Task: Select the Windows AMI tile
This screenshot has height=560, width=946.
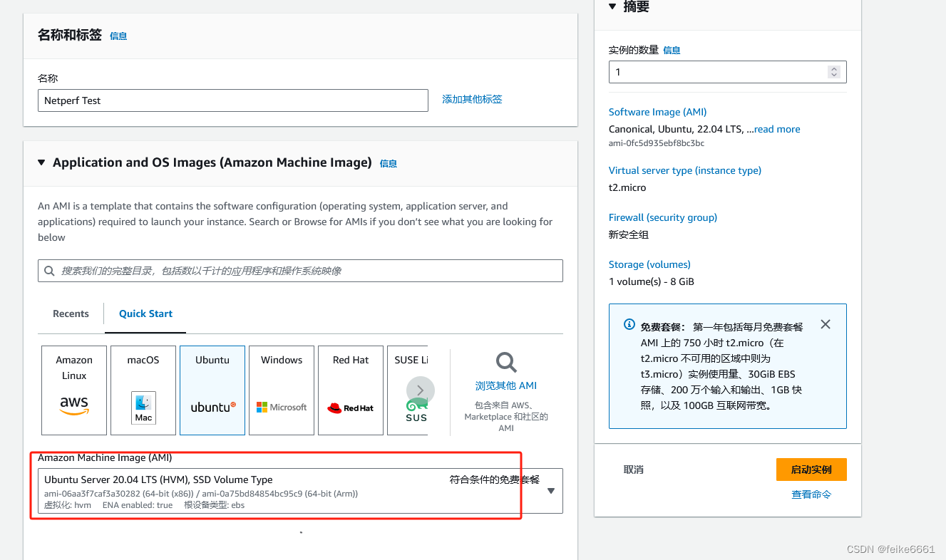Action: pos(282,390)
